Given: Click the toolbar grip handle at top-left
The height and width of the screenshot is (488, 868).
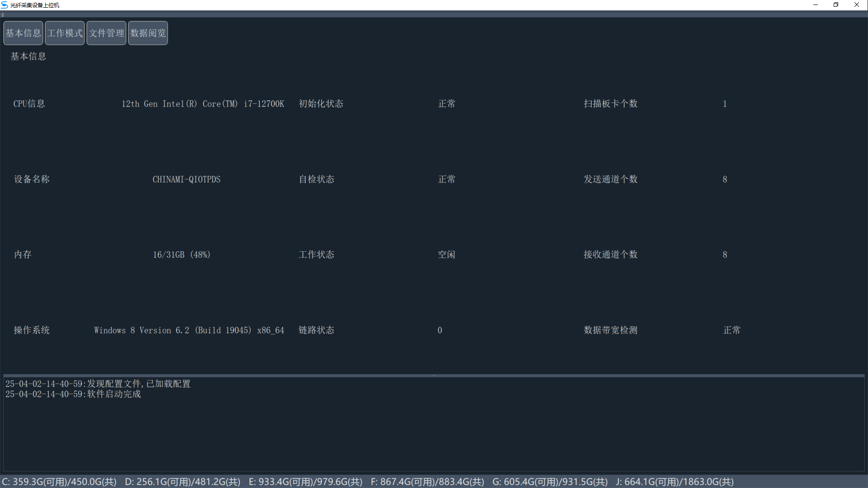Looking at the screenshot, I should (x=3, y=15).
